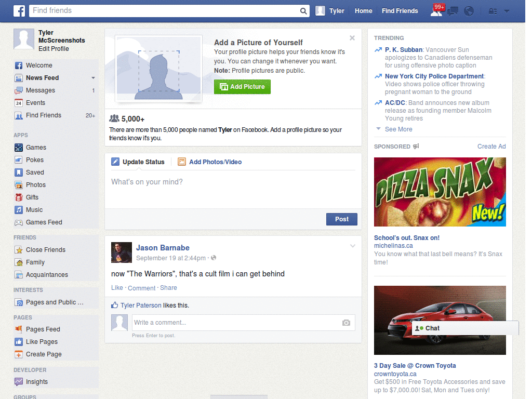Screen dimensions: 532x399
Task: Click Comment link under the post
Action: point(141,288)
